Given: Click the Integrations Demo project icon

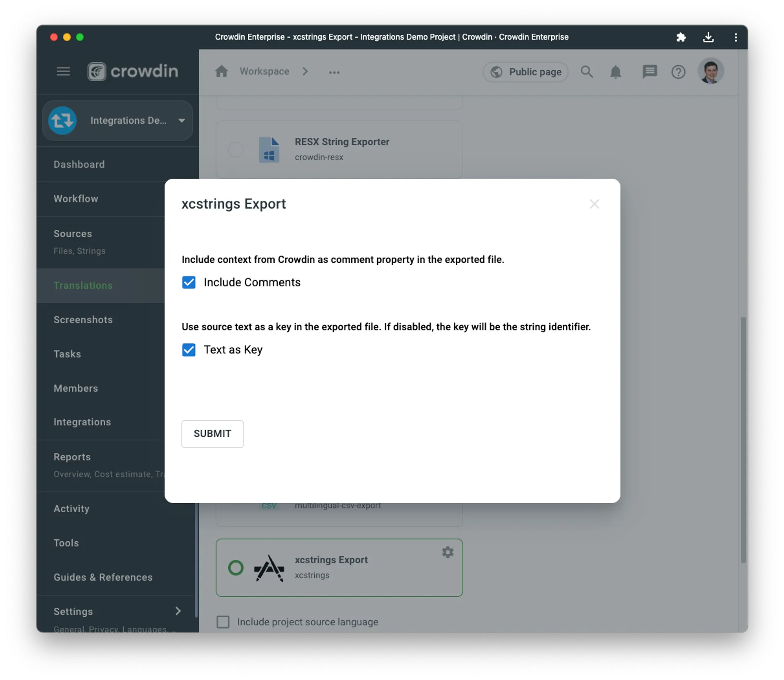Looking at the screenshot, I should point(62,120).
